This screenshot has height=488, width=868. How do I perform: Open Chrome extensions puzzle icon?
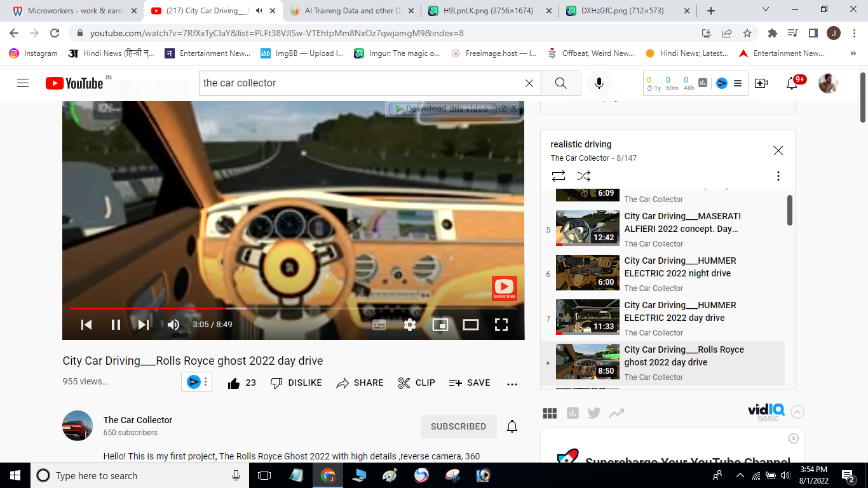point(773,33)
